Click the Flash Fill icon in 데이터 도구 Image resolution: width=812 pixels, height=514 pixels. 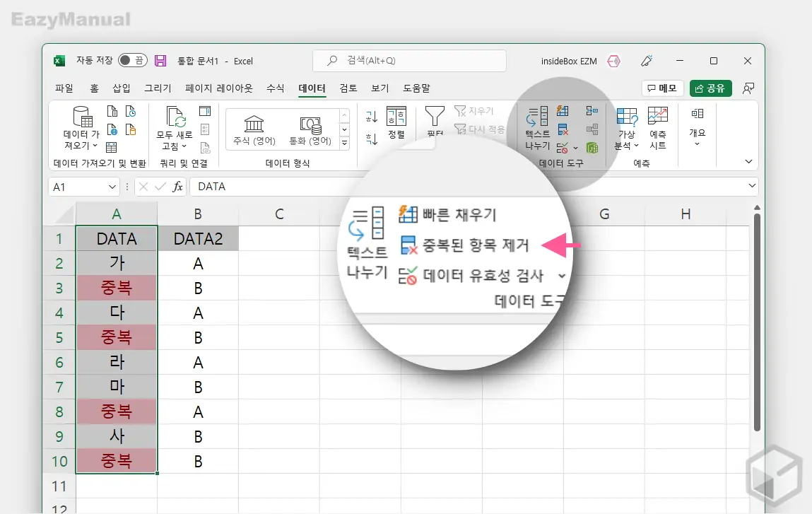coord(563,111)
